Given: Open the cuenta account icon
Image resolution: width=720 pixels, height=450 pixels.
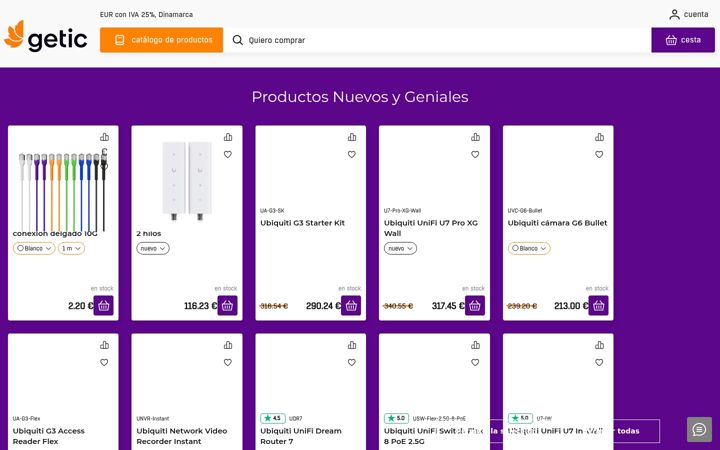Looking at the screenshot, I should pyautogui.click(x=674, y=15).
